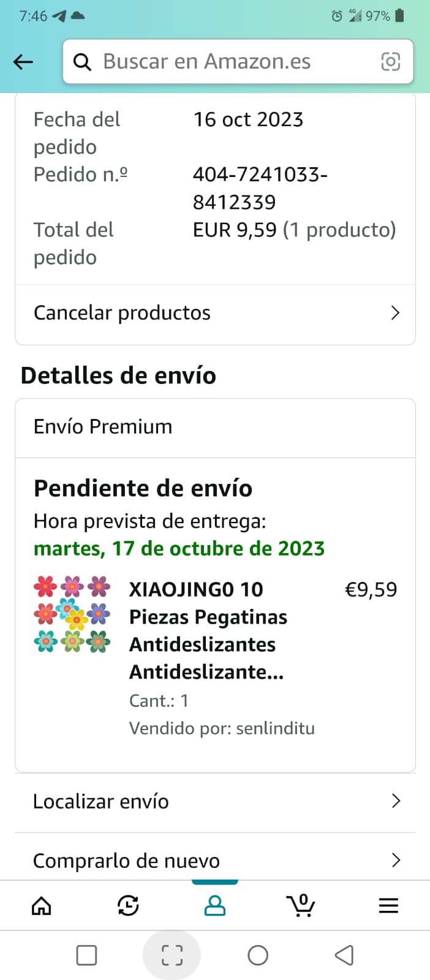Focus the Buscar en Amazon.es search field
430x980 pixels.
(x=238, y=61)
